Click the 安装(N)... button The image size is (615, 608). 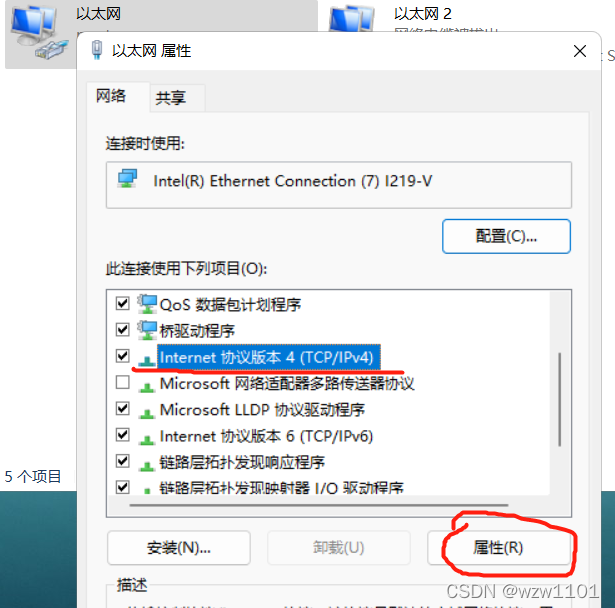tap(179, 548)
